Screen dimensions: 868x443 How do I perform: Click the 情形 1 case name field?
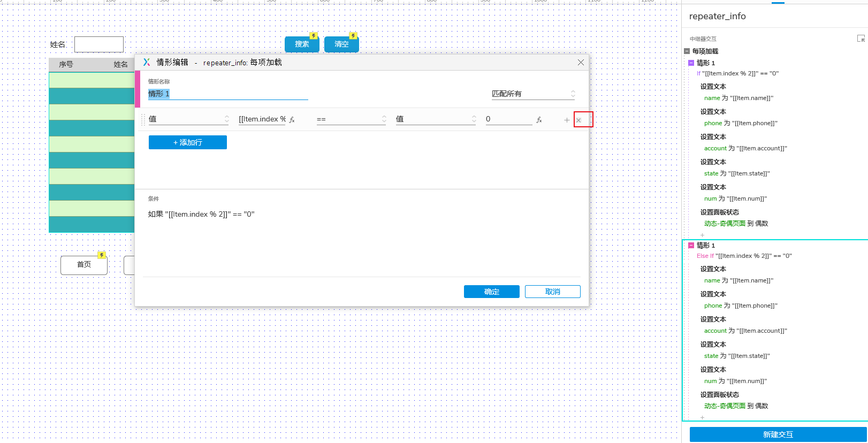(x=228, y=94)
